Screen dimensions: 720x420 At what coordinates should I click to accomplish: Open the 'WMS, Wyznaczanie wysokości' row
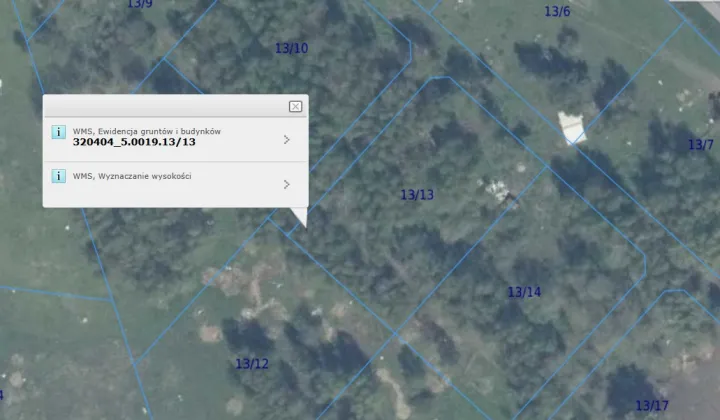175,184
